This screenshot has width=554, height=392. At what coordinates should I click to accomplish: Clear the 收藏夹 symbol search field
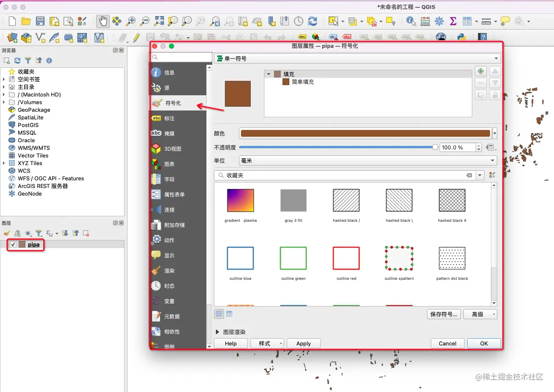pos(469,175)
